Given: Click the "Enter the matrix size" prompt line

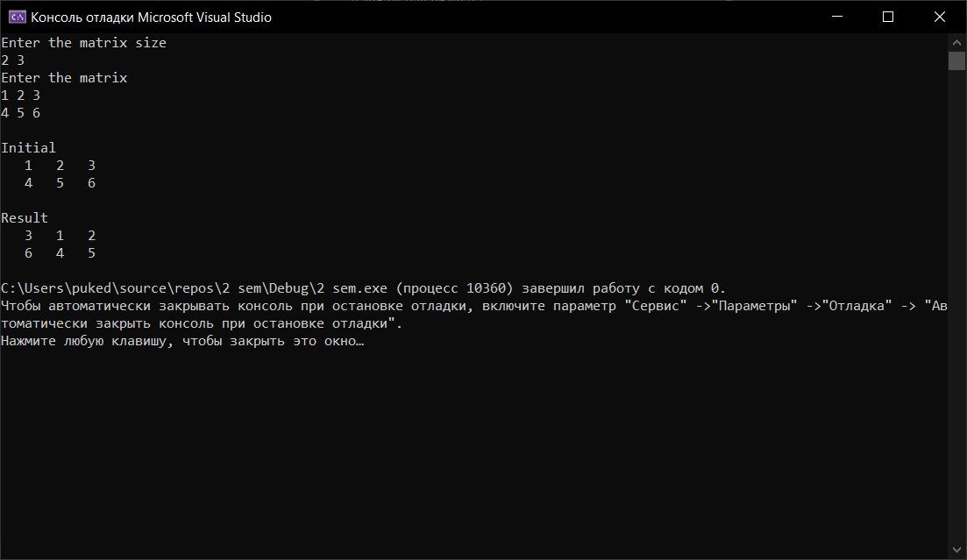Looking at the screenshot, I should (83, 43).
